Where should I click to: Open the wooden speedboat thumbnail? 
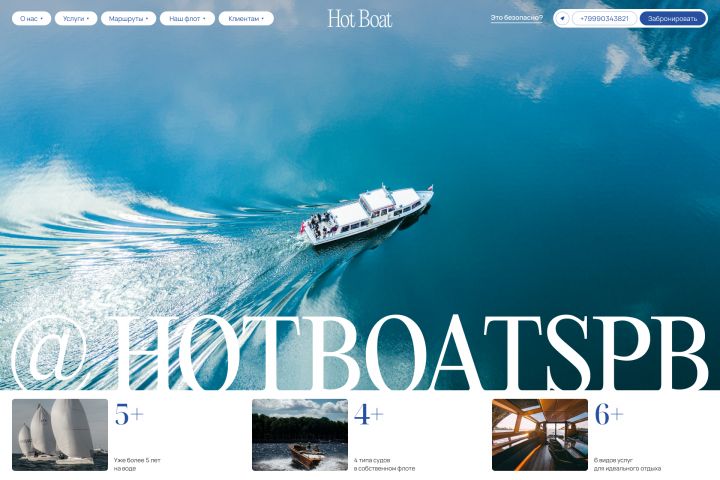(300, 435)
